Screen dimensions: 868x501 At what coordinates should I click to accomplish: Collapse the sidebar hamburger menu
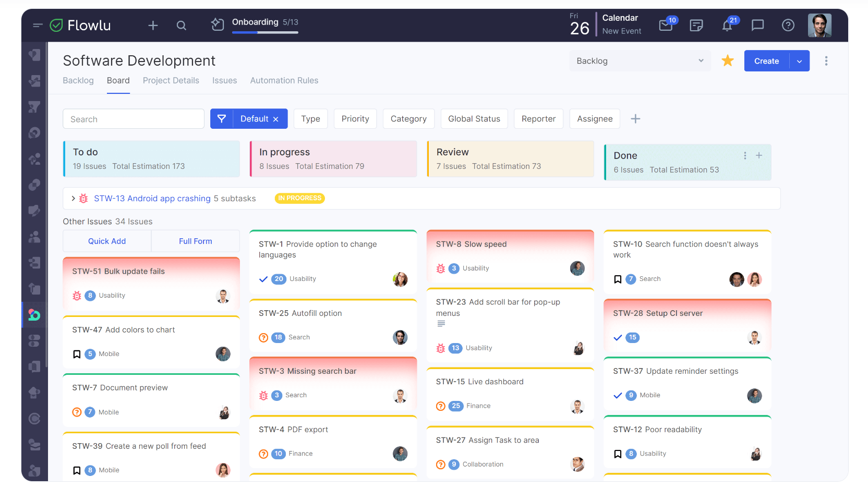38,25
